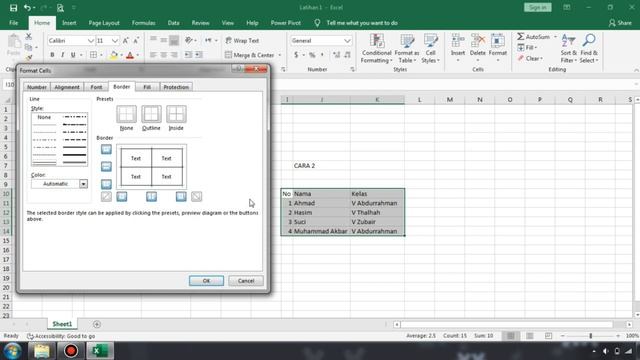This screenshot has height=360, width=640.
Task: Apply the Outline border preset
Action: (151, 114)
